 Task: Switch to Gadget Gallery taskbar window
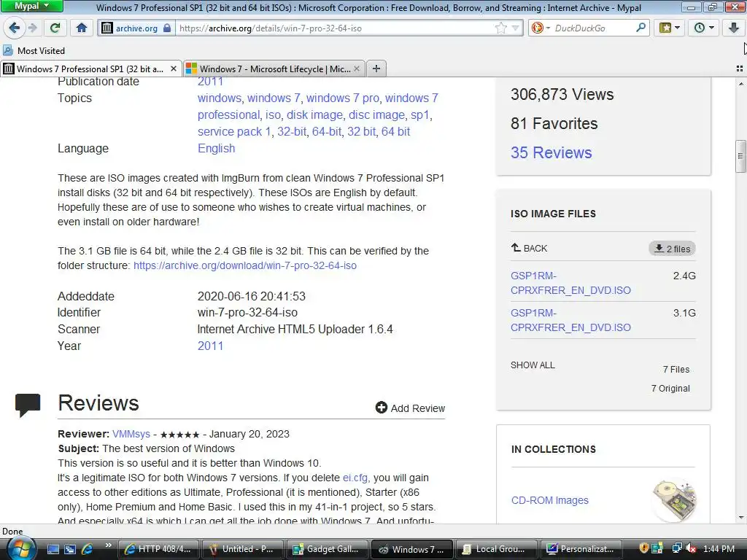tap(328, 549)
